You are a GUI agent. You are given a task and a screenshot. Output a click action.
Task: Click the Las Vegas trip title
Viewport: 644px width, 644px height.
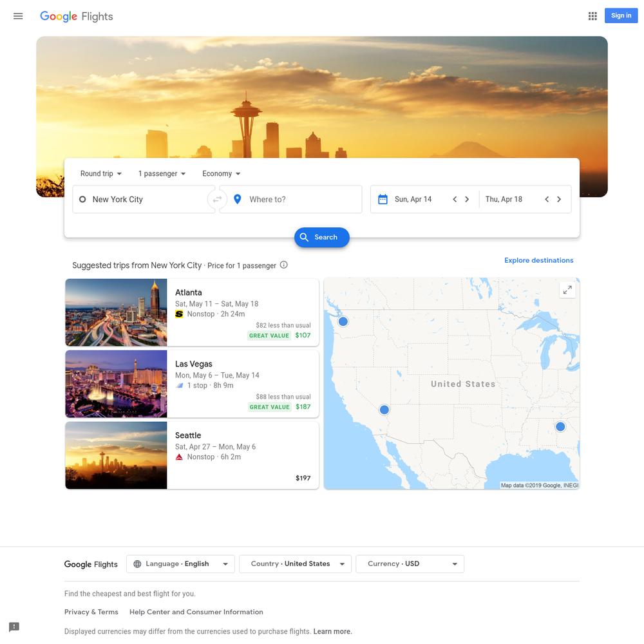[194, 364]
